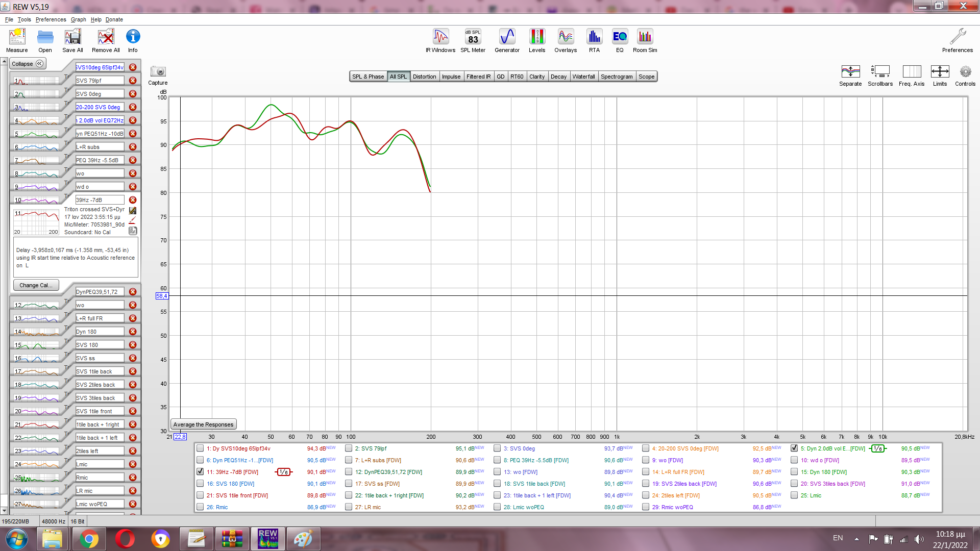Check trace 26: Rmic checkbox

pos(200,507)
